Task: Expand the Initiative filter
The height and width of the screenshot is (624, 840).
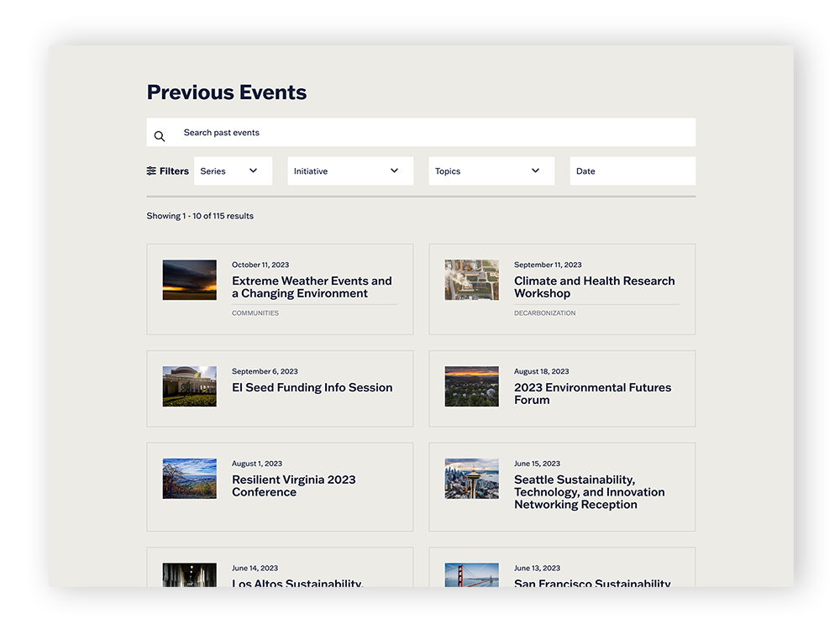Action: point(349,170)
